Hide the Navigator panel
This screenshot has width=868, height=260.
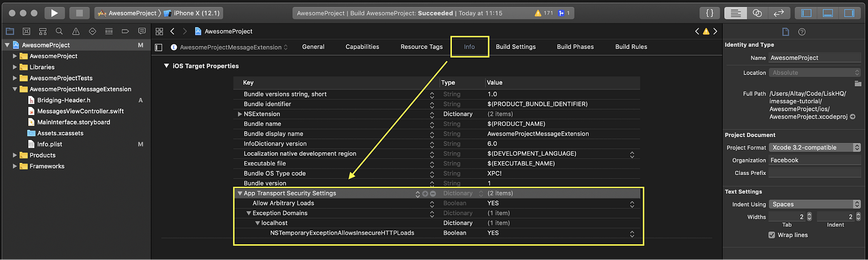tap(806, 13)
